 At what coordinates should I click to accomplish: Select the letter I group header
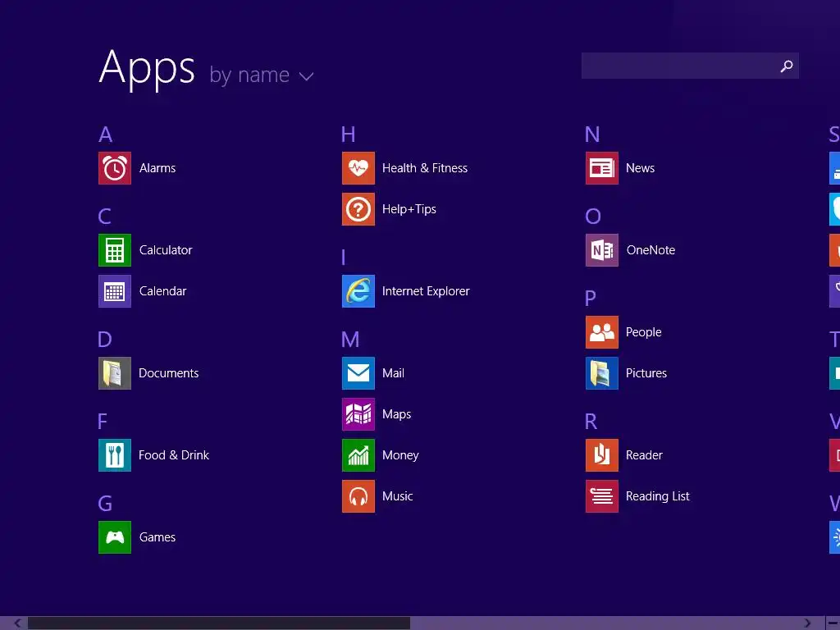tap(344, 258)
